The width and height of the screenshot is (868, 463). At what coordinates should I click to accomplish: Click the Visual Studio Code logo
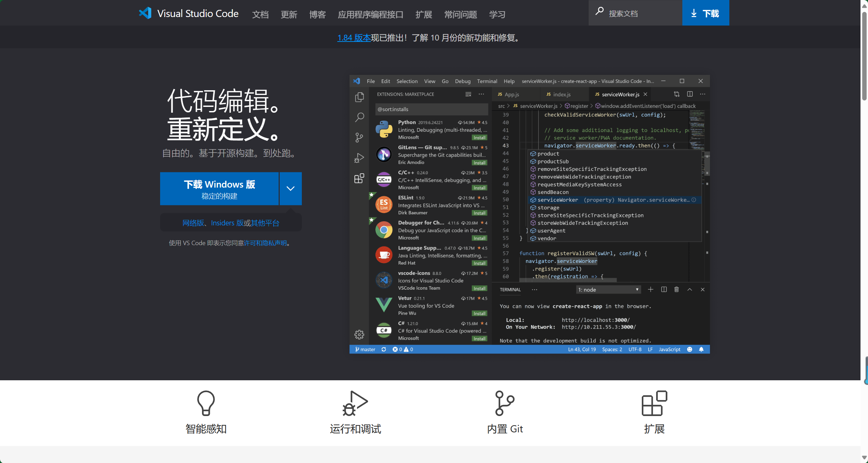click(x=145, y=13)
